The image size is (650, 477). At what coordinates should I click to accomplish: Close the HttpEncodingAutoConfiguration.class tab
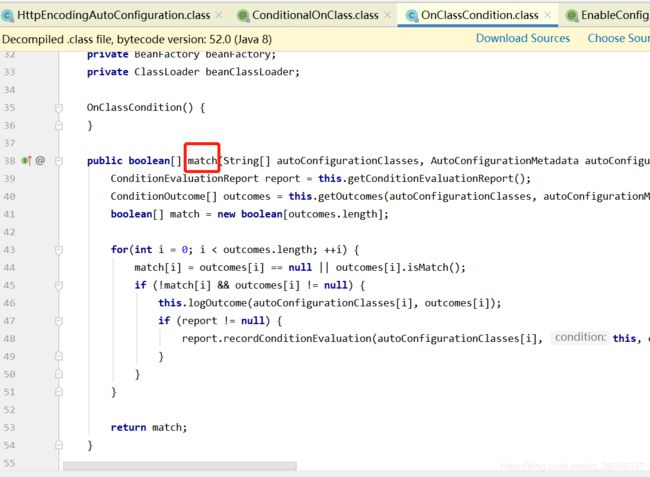pos(219,15)
